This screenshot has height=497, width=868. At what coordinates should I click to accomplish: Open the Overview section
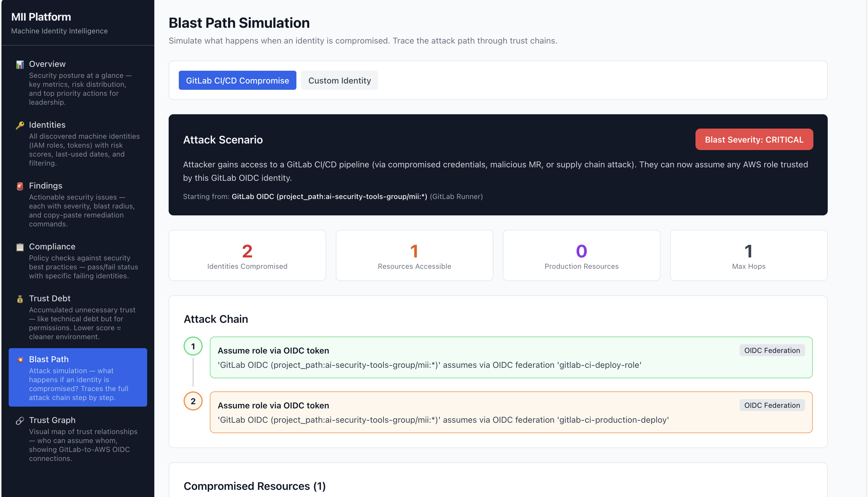pos(78,83)
